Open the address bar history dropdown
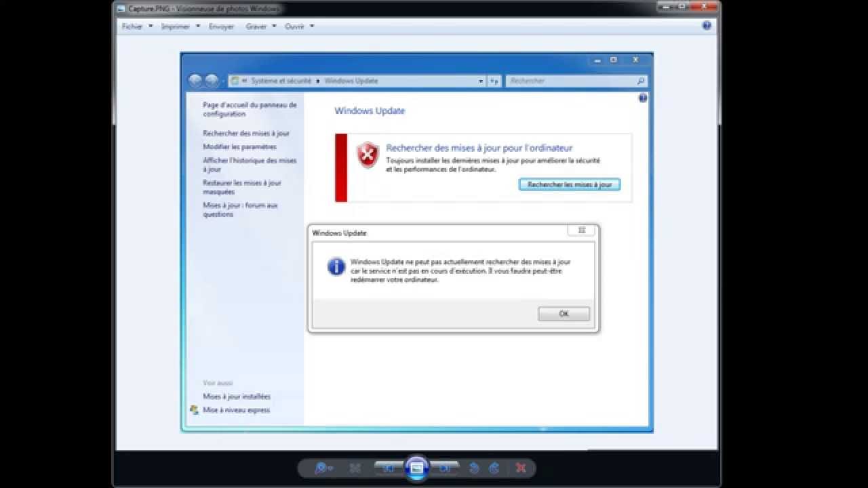The image size is (868, 488). pyautogui.click(x=481, y=81)
